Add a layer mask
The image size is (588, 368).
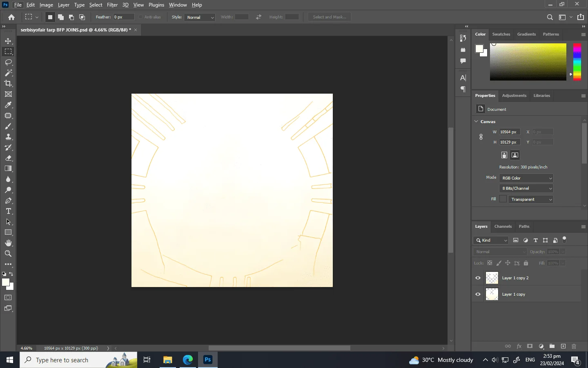click(x=530, y=346)
